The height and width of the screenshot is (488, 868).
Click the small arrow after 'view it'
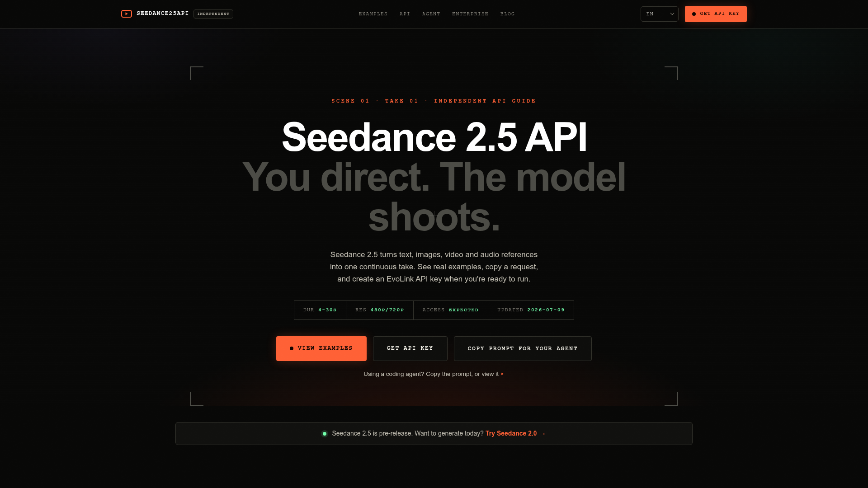pos(502,374)
